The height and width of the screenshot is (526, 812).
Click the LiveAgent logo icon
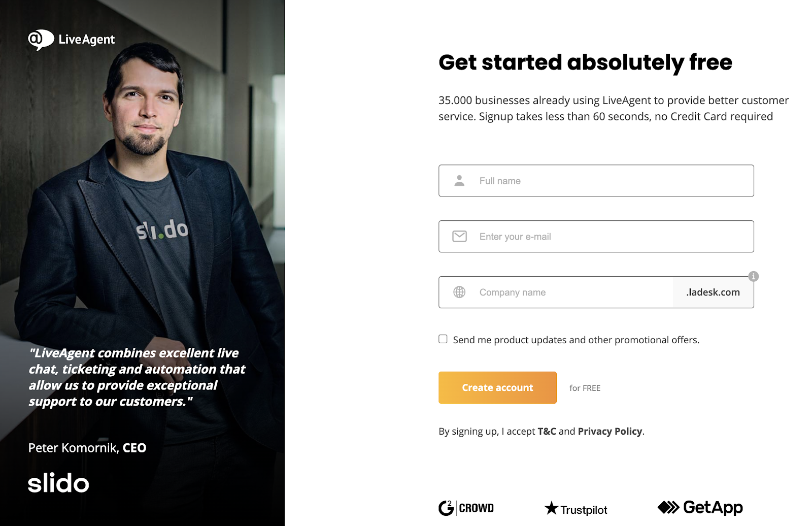click(x=41, y=40)
